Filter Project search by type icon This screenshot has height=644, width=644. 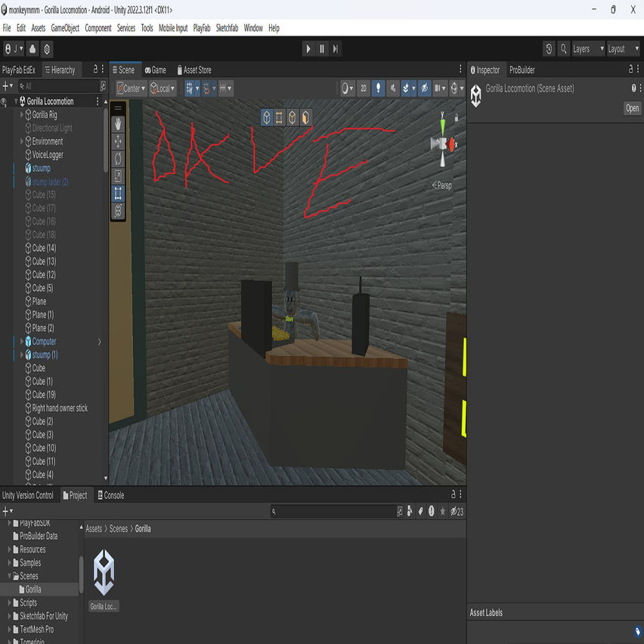(410, 511)
